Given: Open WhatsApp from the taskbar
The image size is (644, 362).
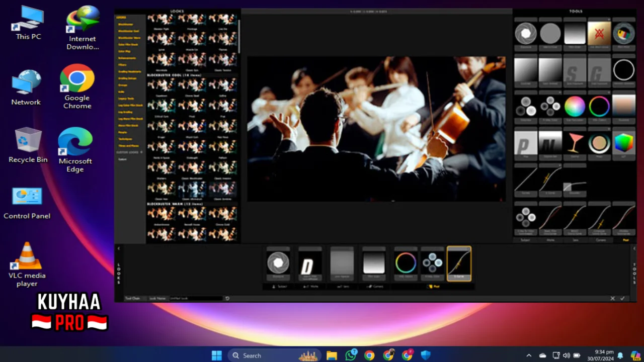Looking at the screenshot, I should pyautogui.click(x=351, y=355).
